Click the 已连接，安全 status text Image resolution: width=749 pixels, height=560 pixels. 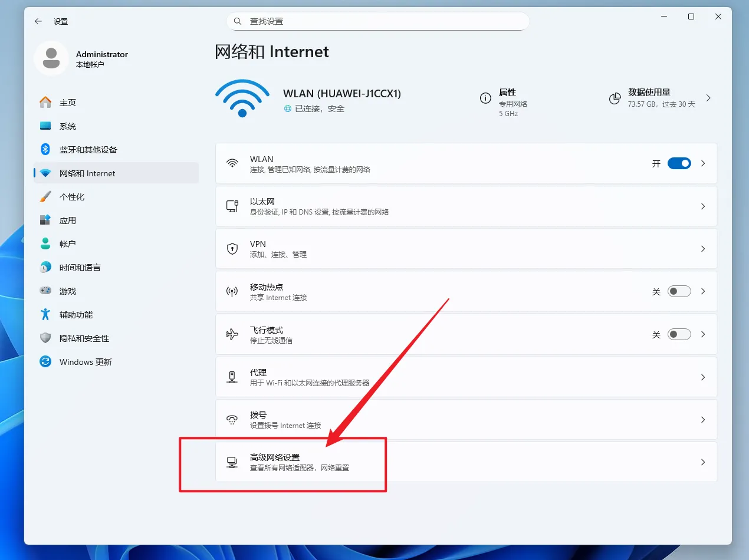(x=320, y=109)
